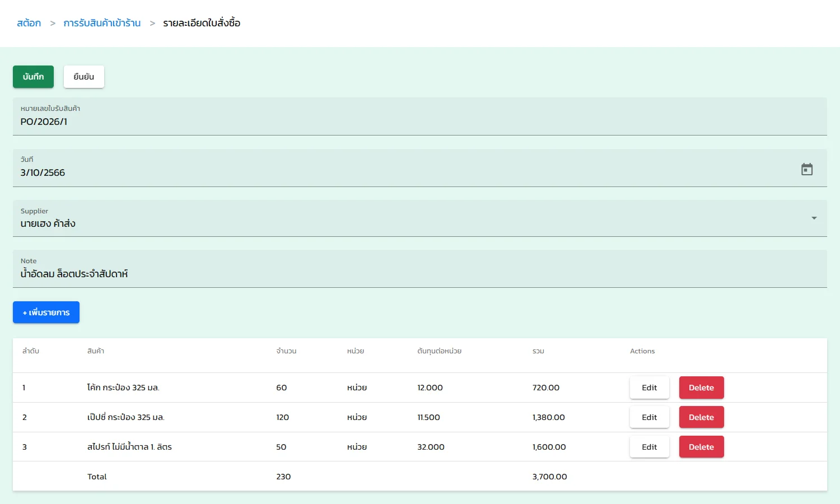
Task: Click the Total row in the items table
Action: pyautogui.click(x=97, y=477)
